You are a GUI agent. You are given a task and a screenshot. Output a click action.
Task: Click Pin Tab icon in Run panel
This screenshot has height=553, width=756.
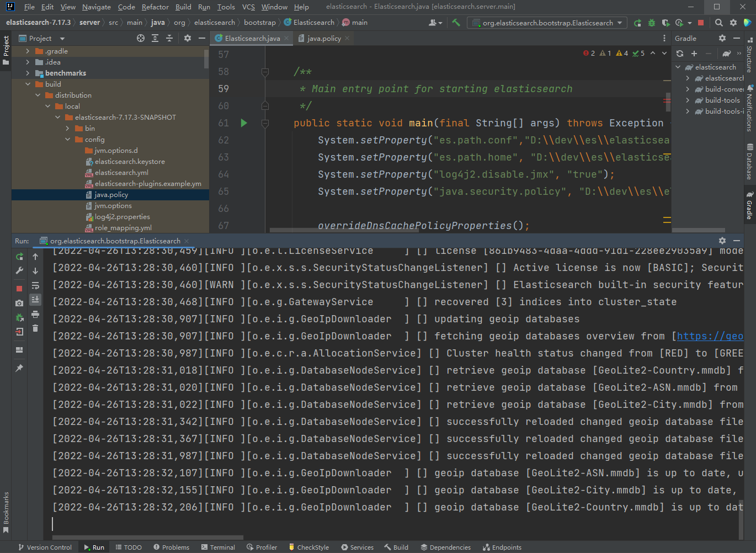(x=19, y=368)
